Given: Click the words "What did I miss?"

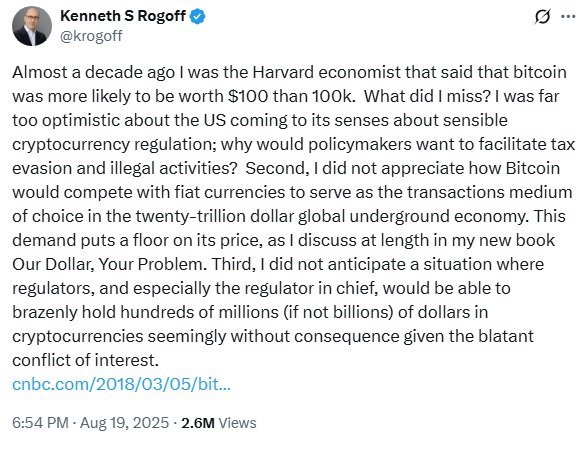Looking at the screenshot, I should [427, 96].
